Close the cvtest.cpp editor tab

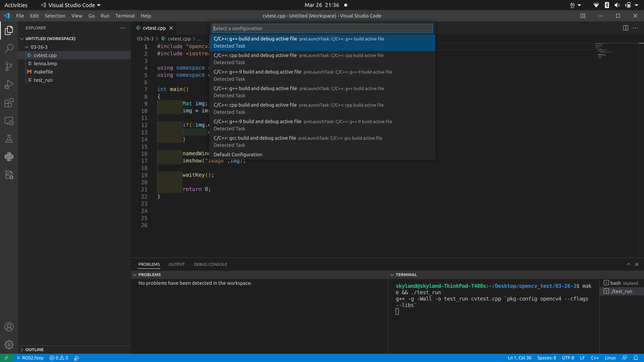(171, 28)
